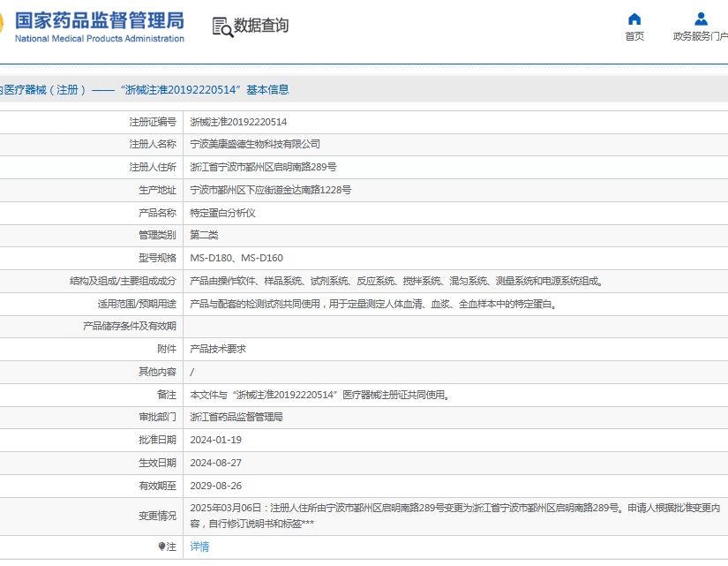Open the 详情 link in the 注 row
Image resolution: width=728 pixels, height=566 pixels.
[x=199, y=547]
